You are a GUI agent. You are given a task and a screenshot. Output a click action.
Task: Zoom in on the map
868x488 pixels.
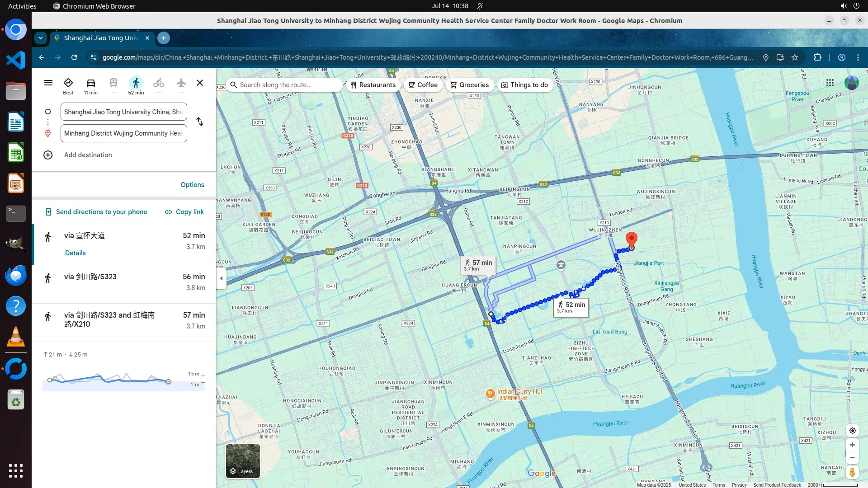click(x=852, y=445)
